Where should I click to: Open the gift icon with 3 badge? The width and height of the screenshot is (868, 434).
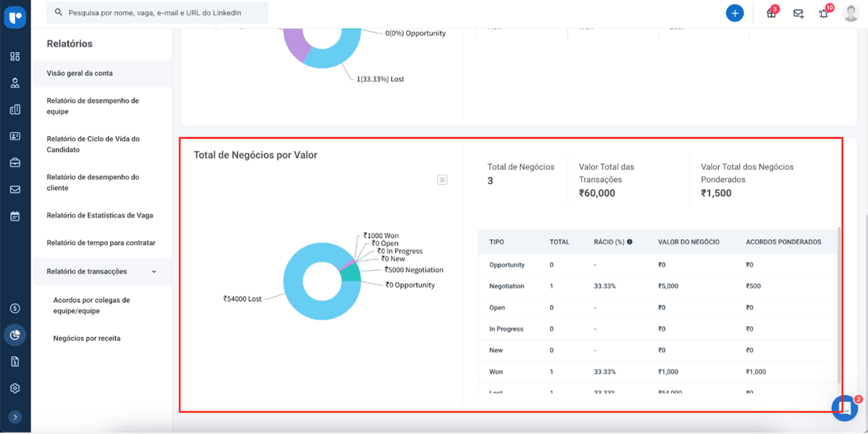771,14
